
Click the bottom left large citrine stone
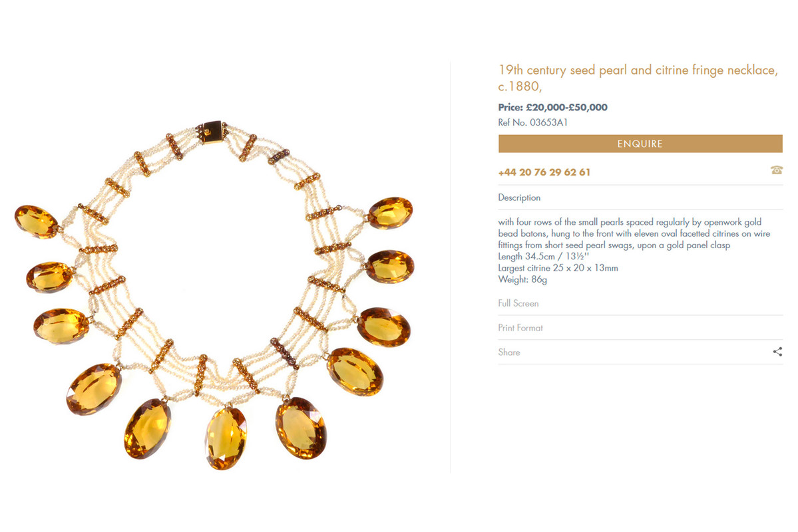tap(94, 388)
